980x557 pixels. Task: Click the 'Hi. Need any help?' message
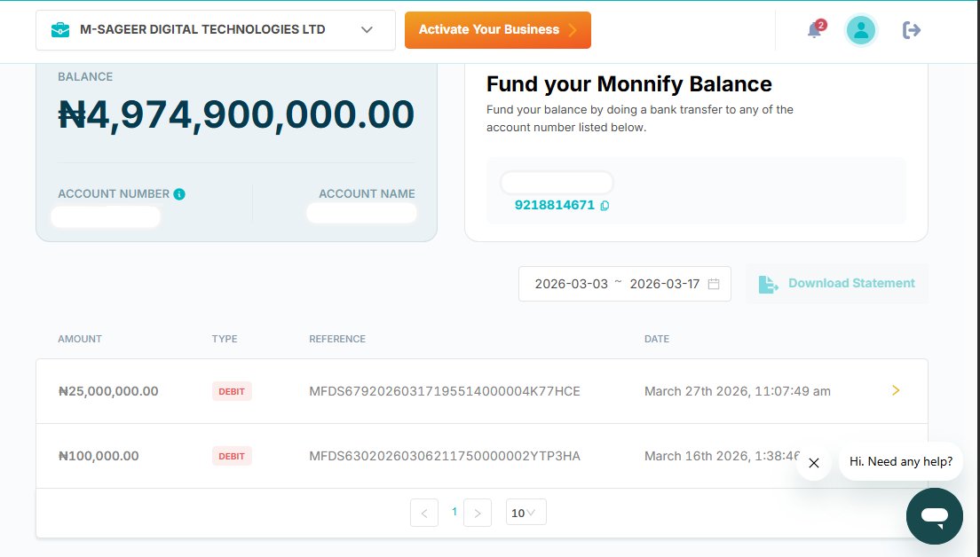(x=901, y=461)
